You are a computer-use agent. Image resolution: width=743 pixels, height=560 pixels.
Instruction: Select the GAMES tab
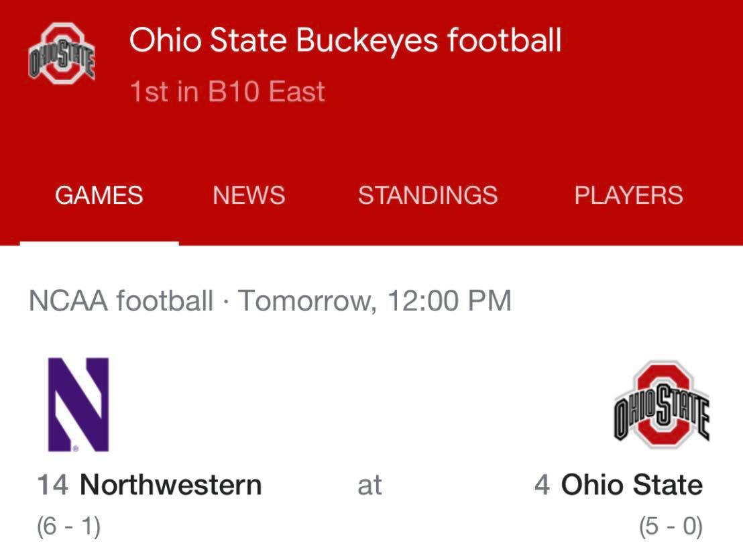99,195
